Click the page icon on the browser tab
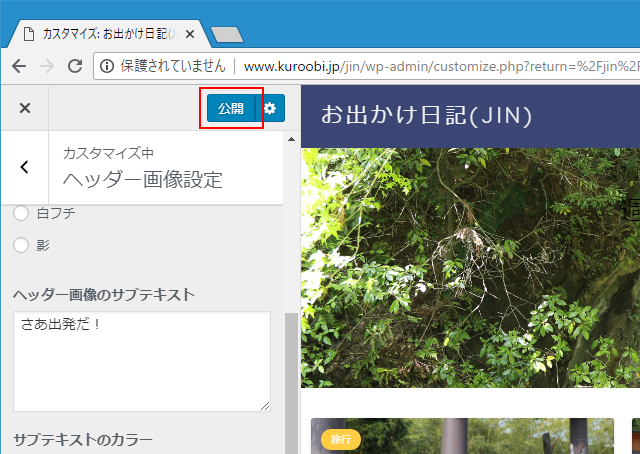640x454 pixels. 29,34
